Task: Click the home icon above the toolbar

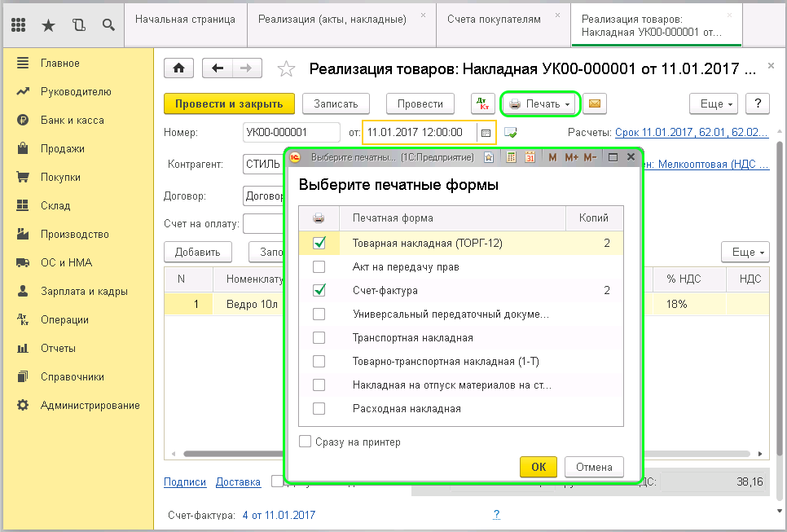Action: [x=178, y=68]
